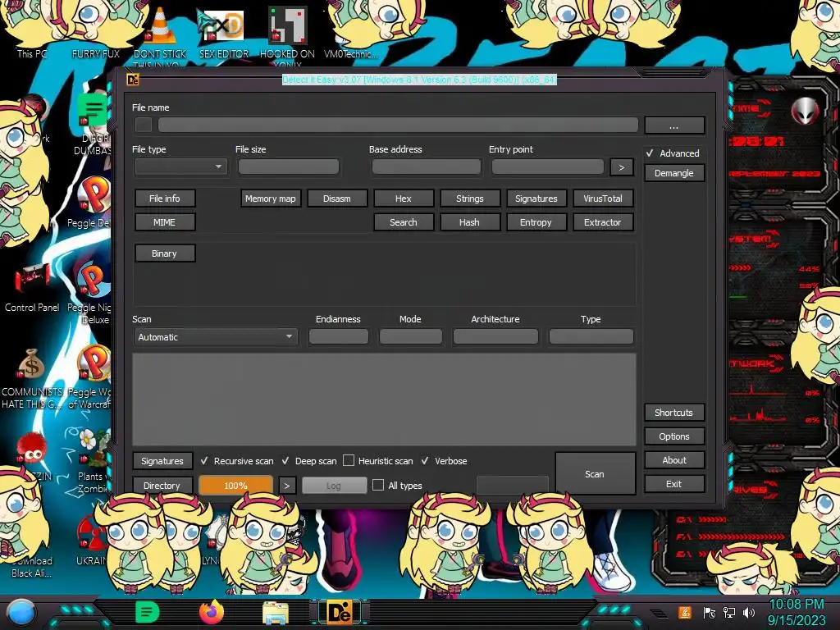Click the arrow beside the progress bar
840x630 pixels.
coord(287,486)
